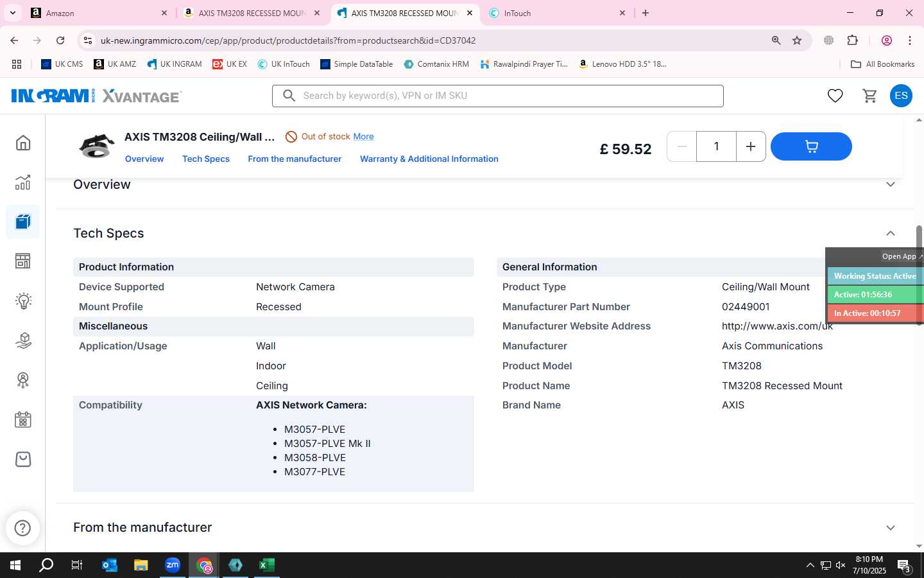
Task: Click the AXIS TM3208 product thumbnail
Action: (96, 146)
